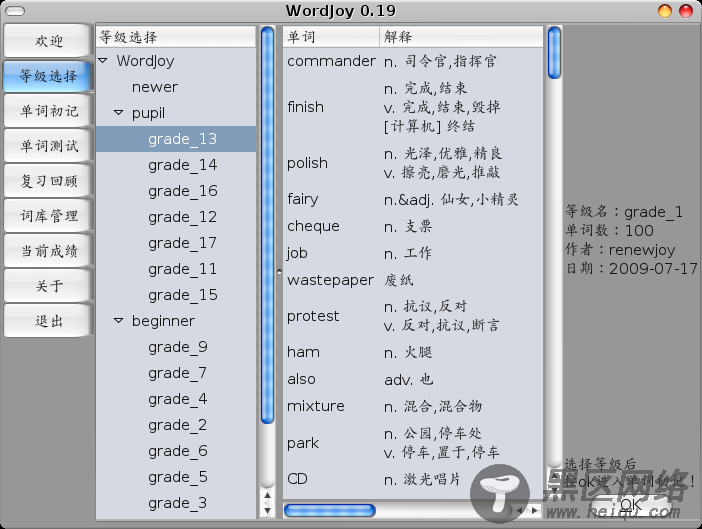Select the word "fairy" row
The image size is (702, 529).
413,199
